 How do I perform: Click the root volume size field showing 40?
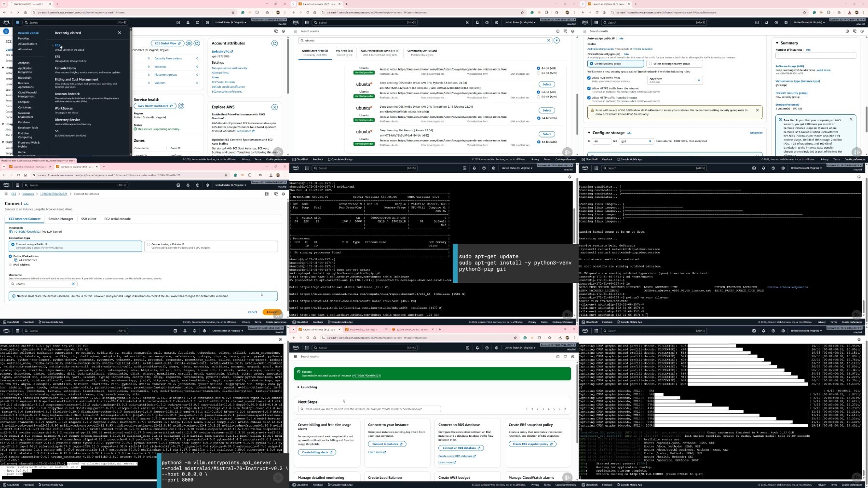601,141
